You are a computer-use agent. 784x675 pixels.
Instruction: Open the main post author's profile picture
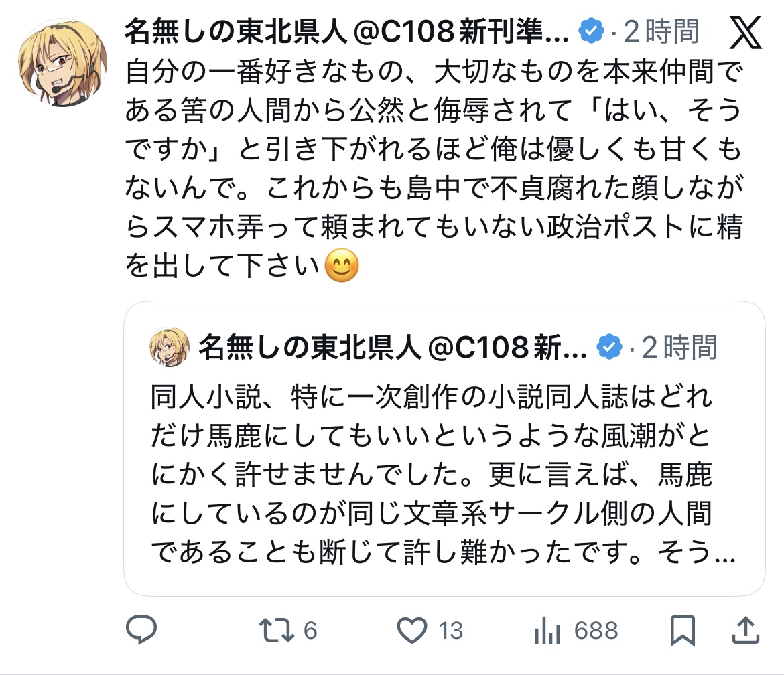pos(62,62)
